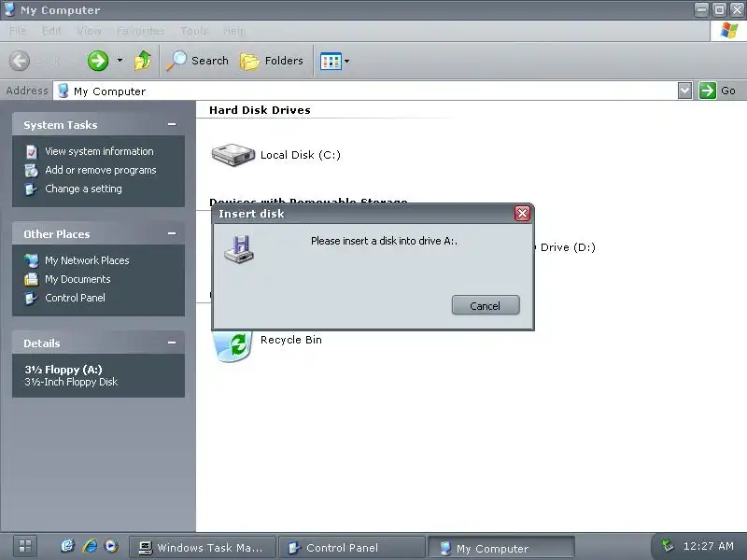Click the Add or remove programs icon

32,170
